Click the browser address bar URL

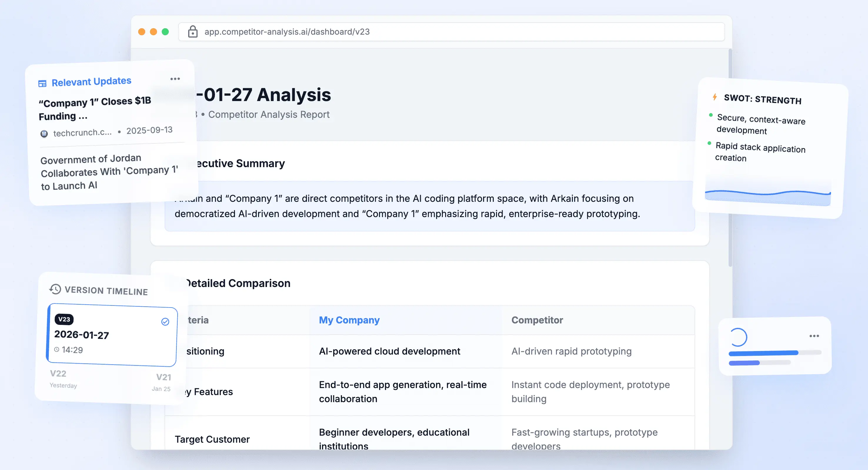[287, 32]
